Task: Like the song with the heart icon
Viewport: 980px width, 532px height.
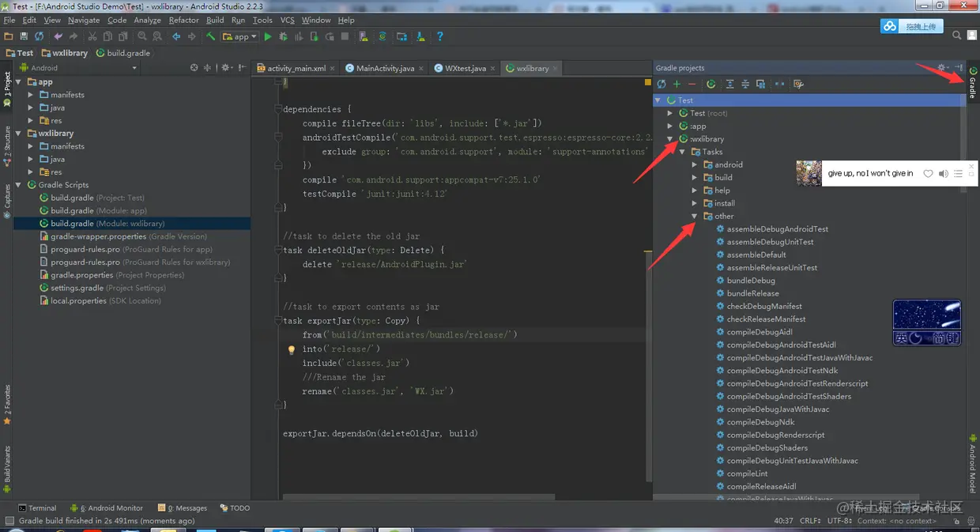Action: pyautogui.click(x=928, y=173)
